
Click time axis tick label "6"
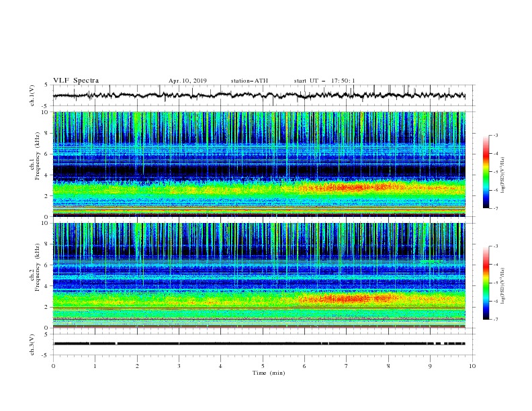tap(304, 366)
